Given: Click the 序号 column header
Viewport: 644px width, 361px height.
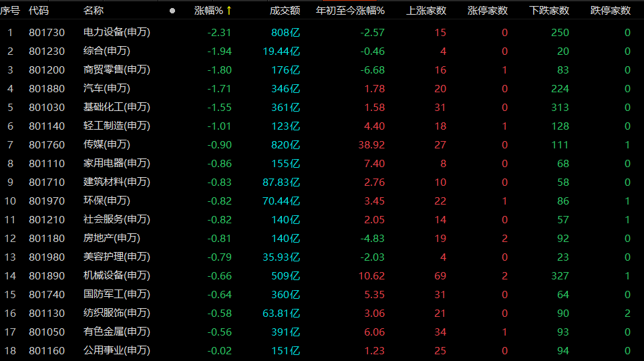Looking at the screenshot, I should click(x=10, y=11).
